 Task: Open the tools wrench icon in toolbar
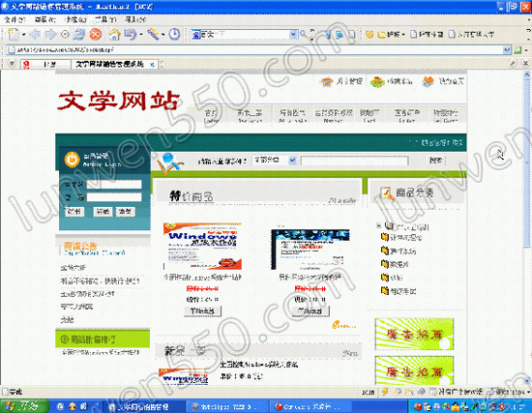pos(153,34)
